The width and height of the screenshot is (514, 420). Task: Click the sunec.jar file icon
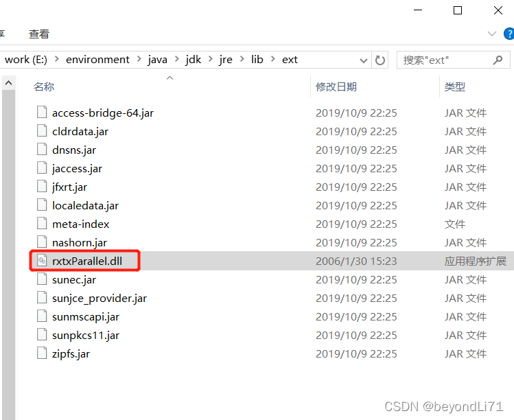click(42, 279)
